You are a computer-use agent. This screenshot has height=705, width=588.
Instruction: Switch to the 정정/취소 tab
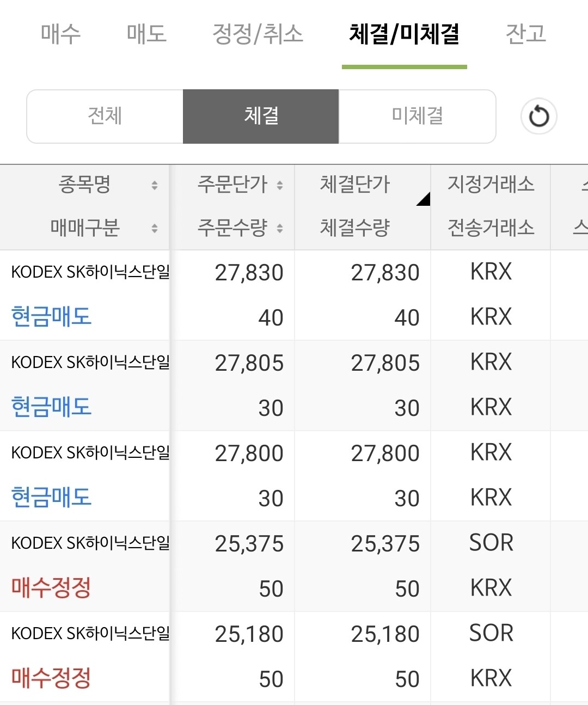click(258, 34)
